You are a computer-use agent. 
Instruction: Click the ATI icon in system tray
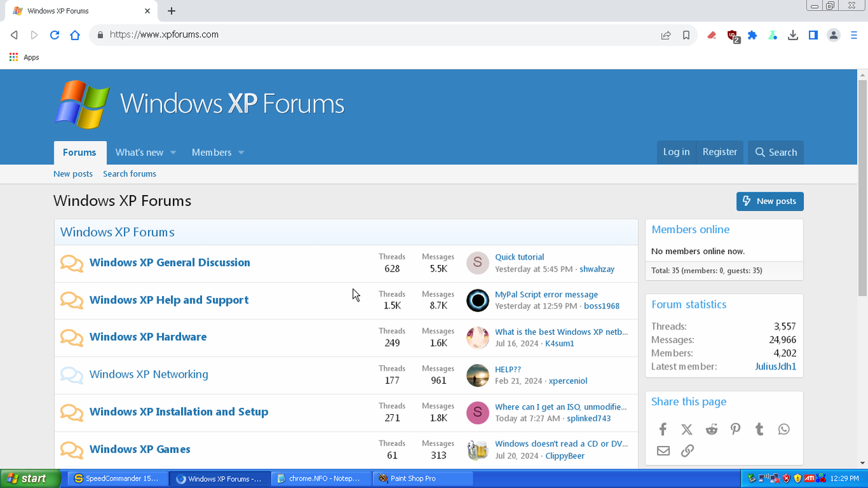(809, 479)
